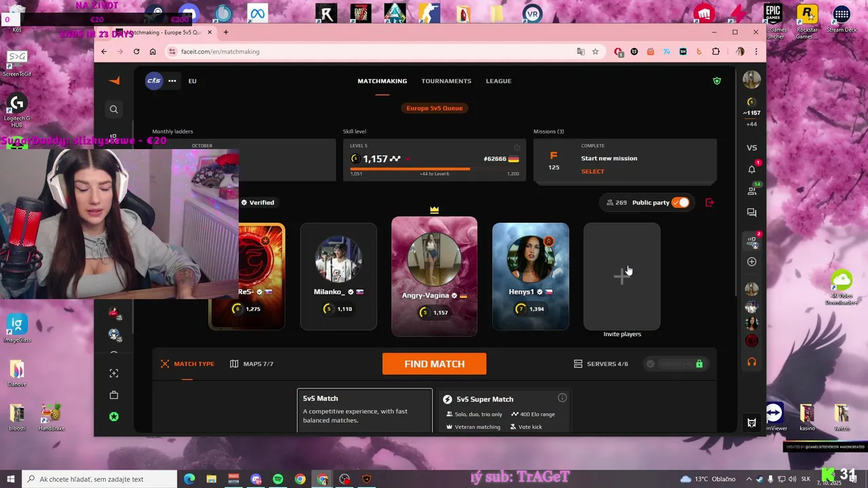Image resolution: width=868 pixels, height=488 pixels.
Task: Switch to the Matchmaking tab
Action: (382, 81)
